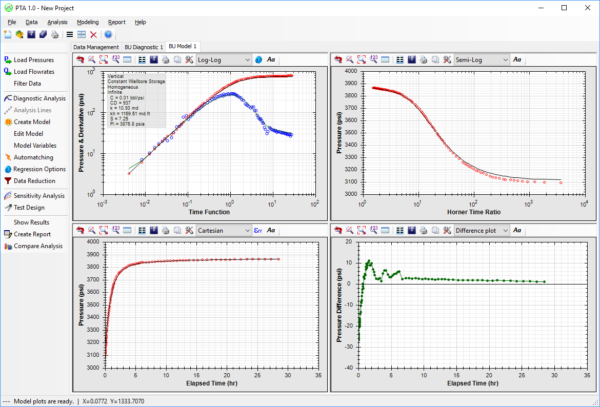Click the red X delete icon in main toolbar
The width and height of the screenshot is (600, 407).
92,34
